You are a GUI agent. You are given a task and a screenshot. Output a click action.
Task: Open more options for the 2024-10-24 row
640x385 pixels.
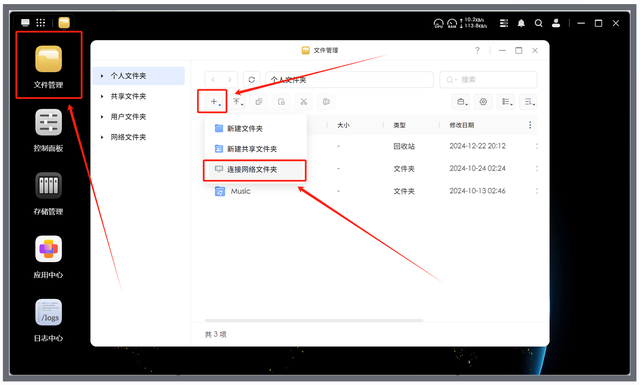tap(536, 168)
